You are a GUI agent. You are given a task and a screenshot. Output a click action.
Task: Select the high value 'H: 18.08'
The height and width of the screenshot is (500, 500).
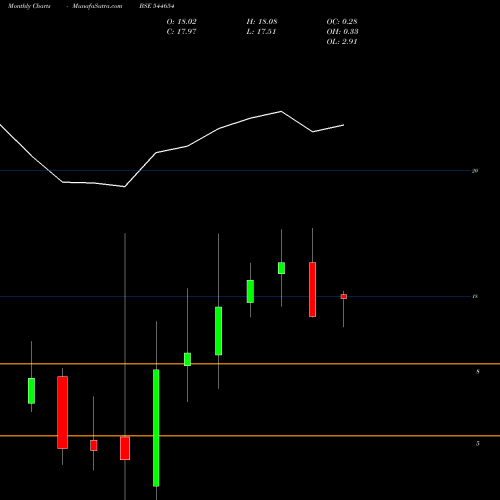[262, 22]
